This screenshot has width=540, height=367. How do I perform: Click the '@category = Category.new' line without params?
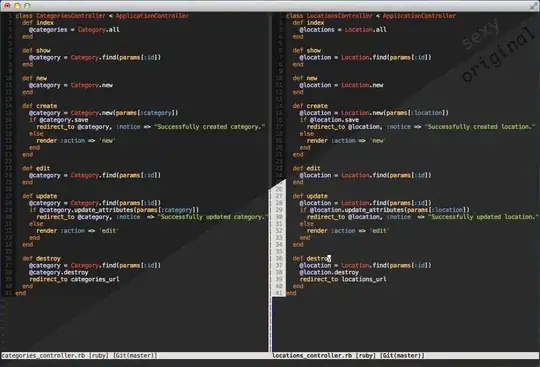(71, 85)
